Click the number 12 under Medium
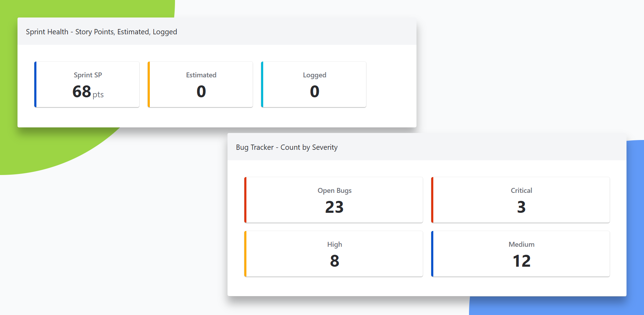The height and width of the screenshot is (315, 644). click(521, 261)
